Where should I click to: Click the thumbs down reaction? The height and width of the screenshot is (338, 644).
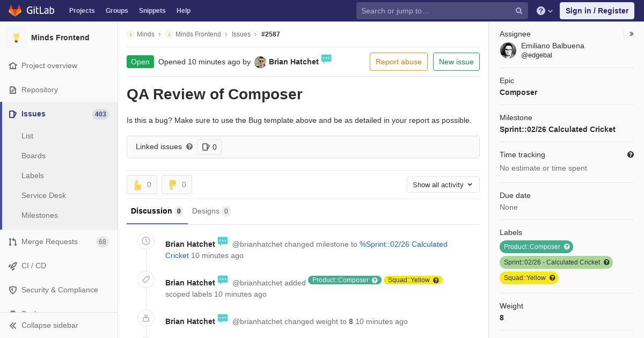pyautogui.click(x=177, y=185)
